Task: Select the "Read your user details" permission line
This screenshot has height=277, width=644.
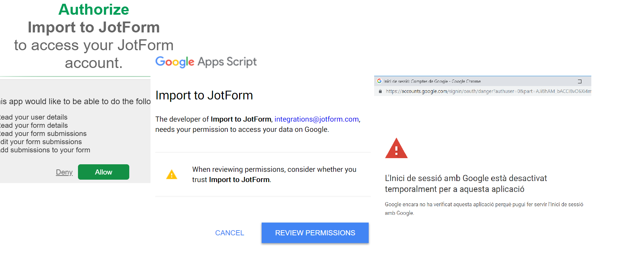Action: [34, 117]
